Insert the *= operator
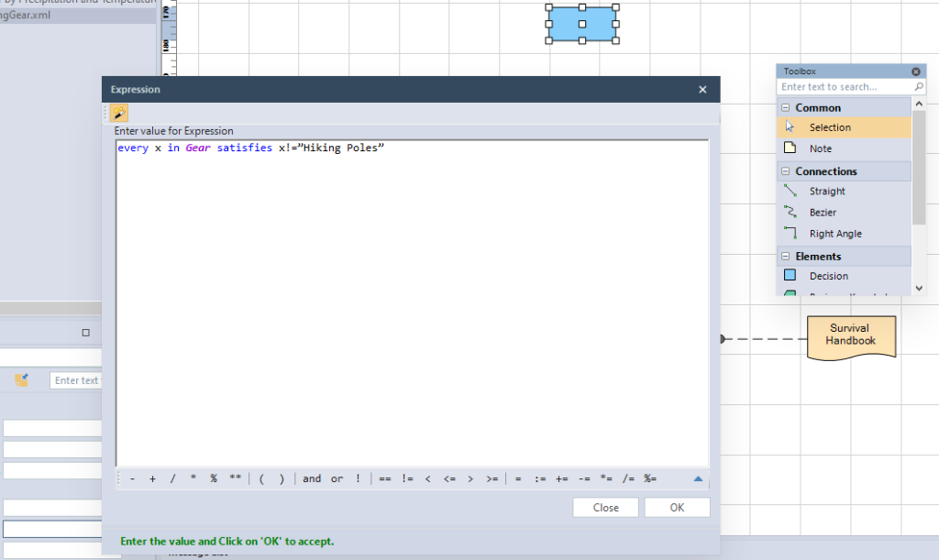The width and height of the screenshot is (939, 560). pos(606,478)
